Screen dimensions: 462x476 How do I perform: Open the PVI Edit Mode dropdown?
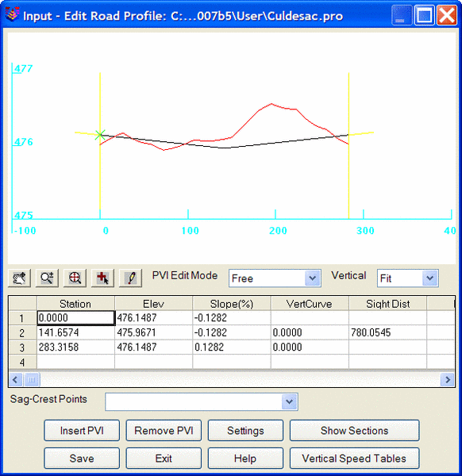pos(275,278)
